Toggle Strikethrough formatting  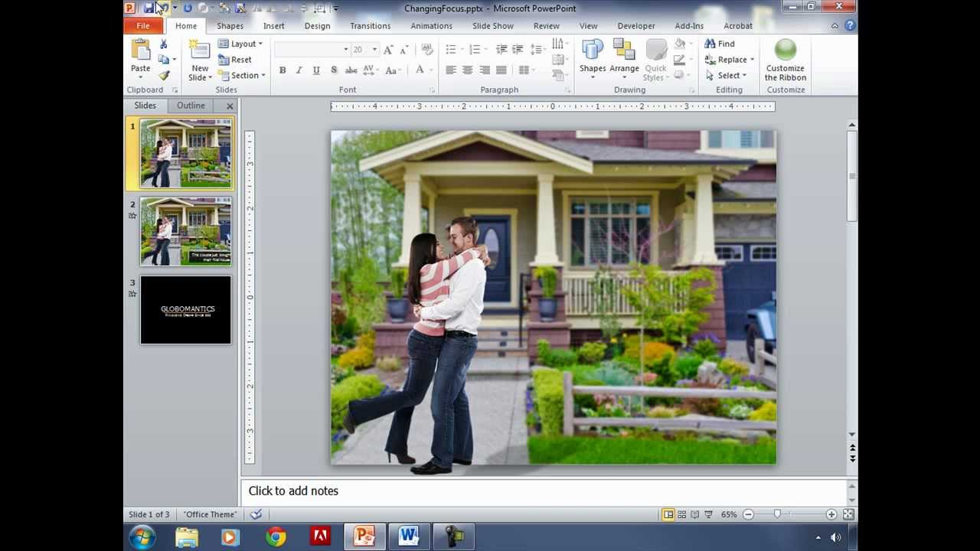[x=351, y=70]
